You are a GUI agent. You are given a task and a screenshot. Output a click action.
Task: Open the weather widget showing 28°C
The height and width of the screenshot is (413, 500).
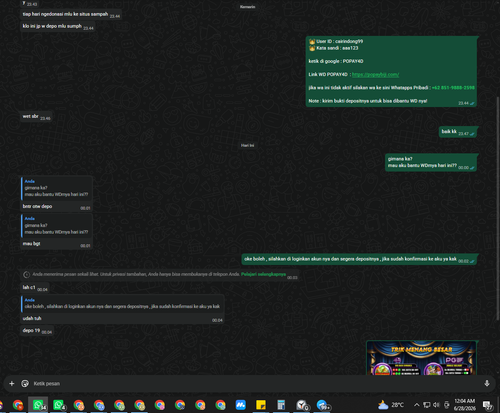(391, 405)
